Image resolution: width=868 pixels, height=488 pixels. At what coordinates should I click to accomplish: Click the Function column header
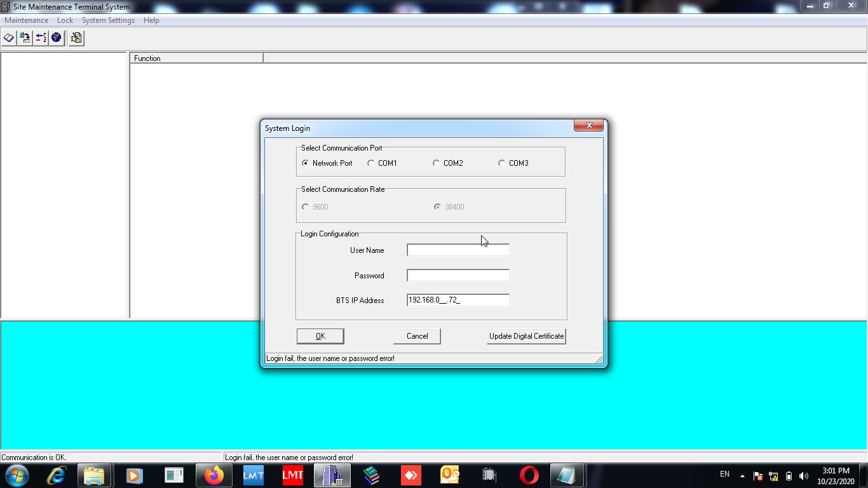click(x=196, y=58)
